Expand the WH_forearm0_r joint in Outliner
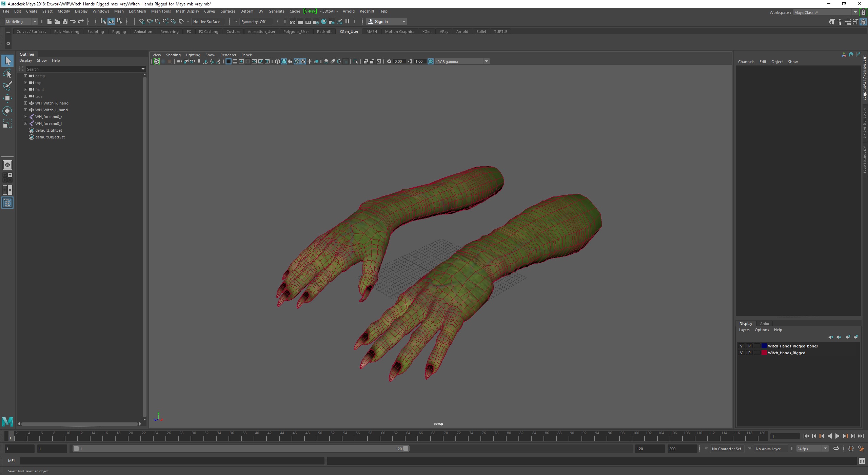 pos(25,117)
